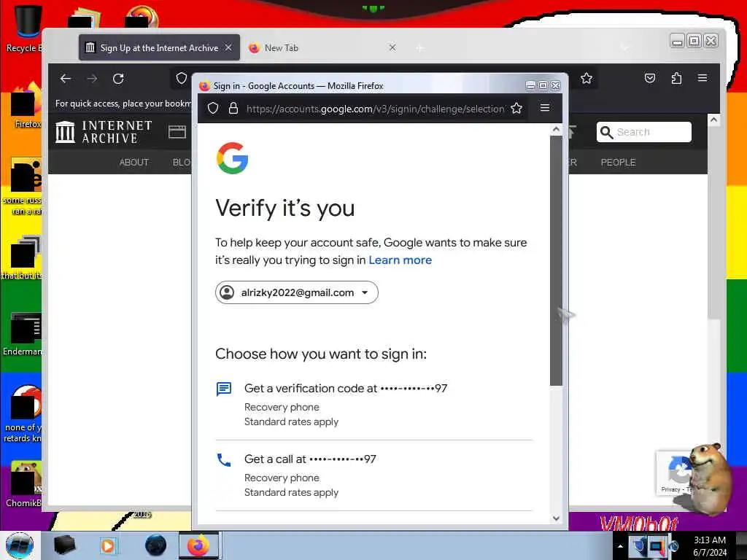This screenshot has width=747, height=560.
Task: Show hidden tray icons arrow
Action: [620, 546]
